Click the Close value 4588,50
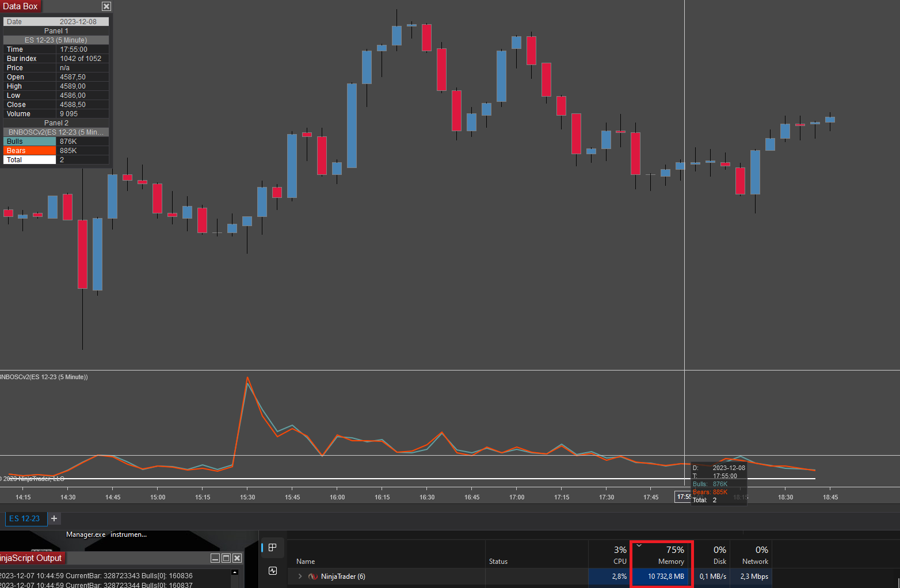 (x=73, y=105)
